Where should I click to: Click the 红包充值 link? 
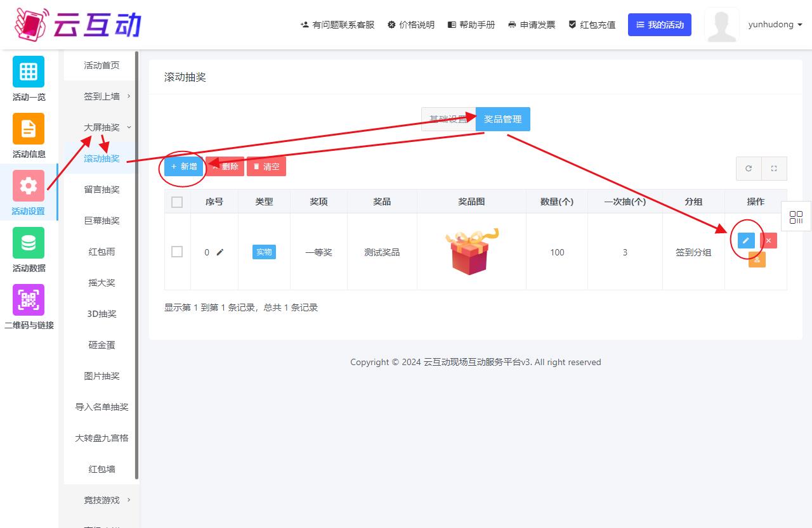[x=592, y=25]
